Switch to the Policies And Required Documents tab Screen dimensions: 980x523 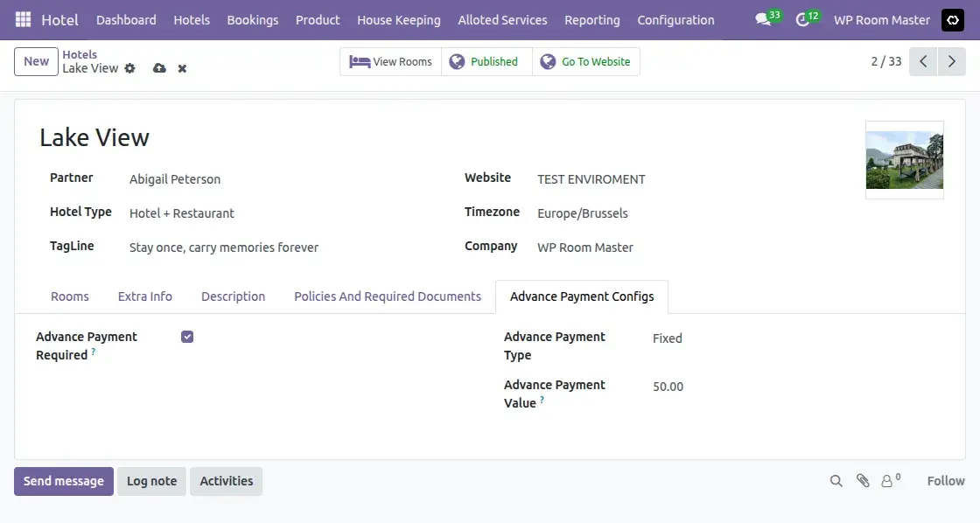pos(387,296)
